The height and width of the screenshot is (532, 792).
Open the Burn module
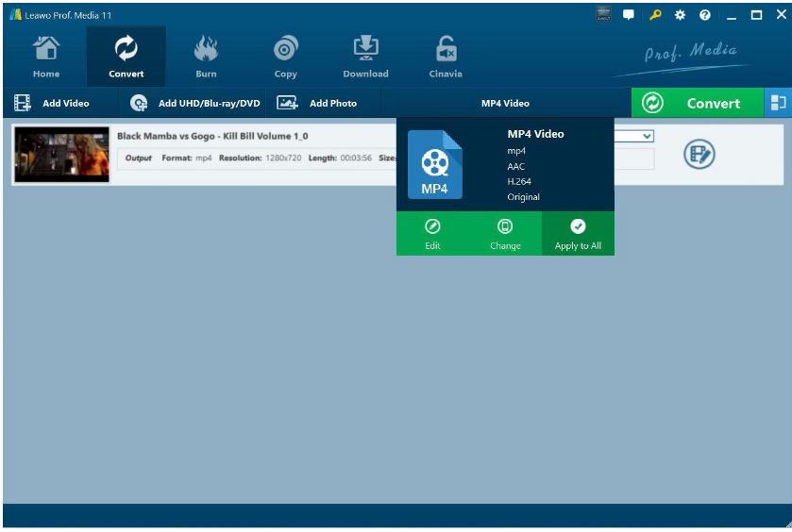pos(206,57)
